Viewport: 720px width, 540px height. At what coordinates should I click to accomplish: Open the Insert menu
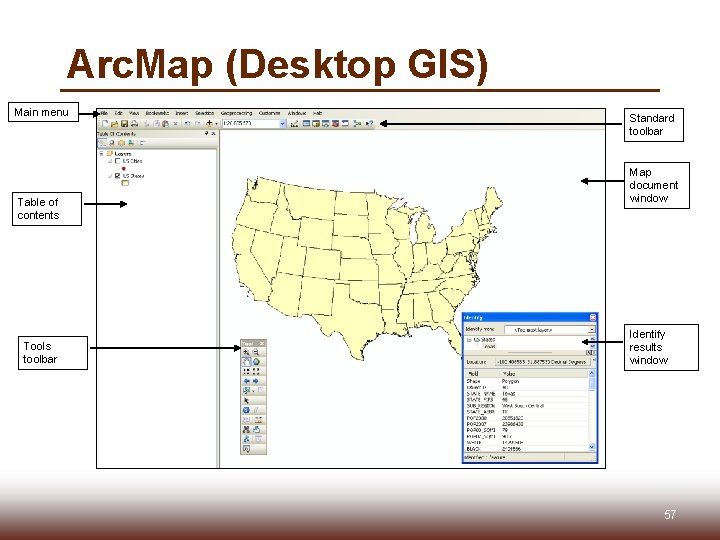click(x=182, y=113)
